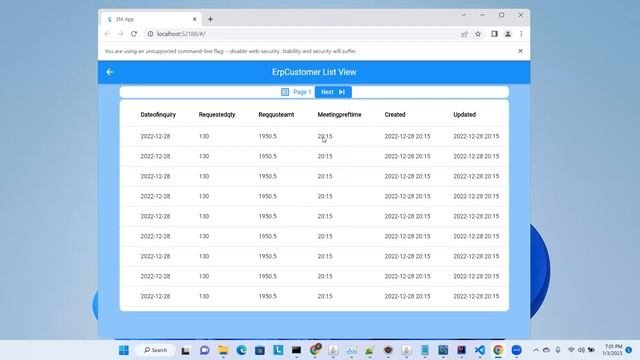The height and width of the screenshot is (360, 640).
Task: Bookmark this tab with star icon
Action: coord(478,34)
